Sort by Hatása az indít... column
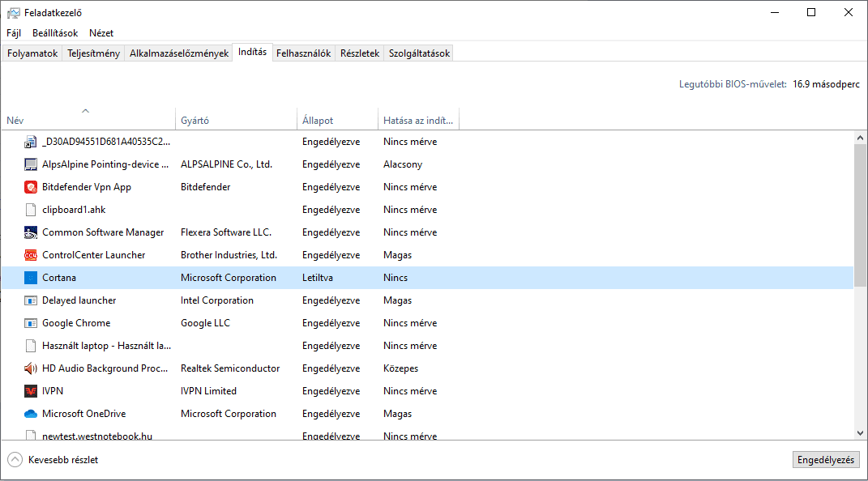Screen dimensions: 868x481 point(418,121)
